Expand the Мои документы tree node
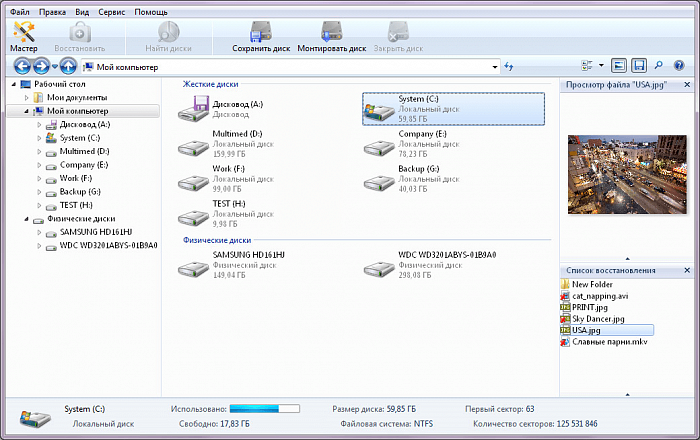Viewport: 700px width, 440px height. coord(26,97)
